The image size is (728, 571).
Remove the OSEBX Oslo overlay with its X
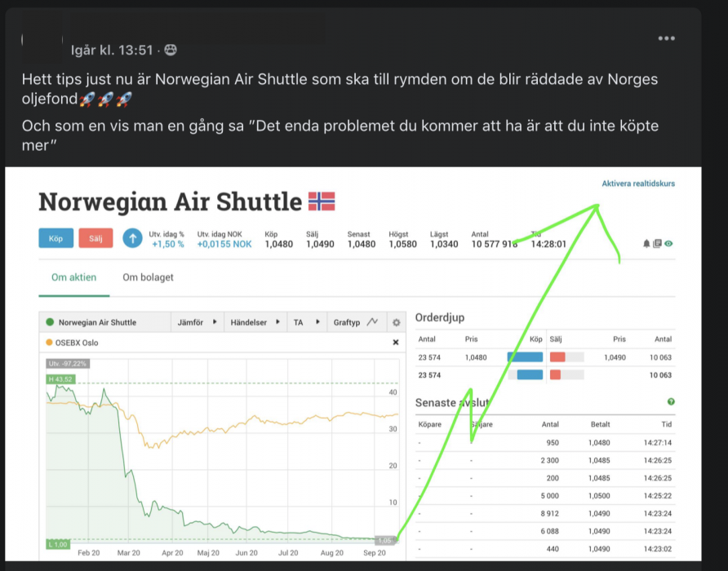pyautogui.click(x=397, y=342)
